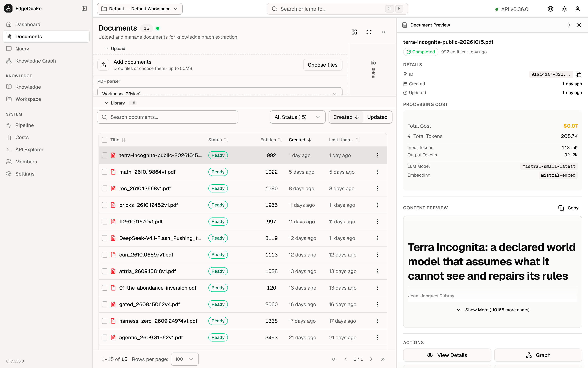Collapse the Upload section
The height and width of the screenshot is (368, 588).
click(115, 48)
